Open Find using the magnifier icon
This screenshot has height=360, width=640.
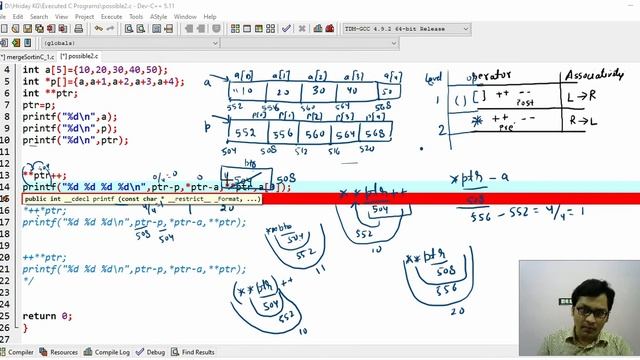pyautogui.click(x=129, y=29)
